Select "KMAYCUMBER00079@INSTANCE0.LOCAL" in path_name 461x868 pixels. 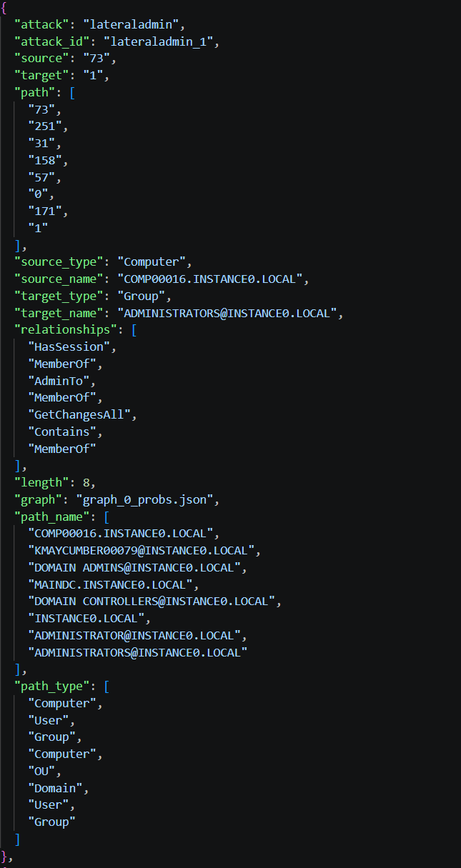142,550
